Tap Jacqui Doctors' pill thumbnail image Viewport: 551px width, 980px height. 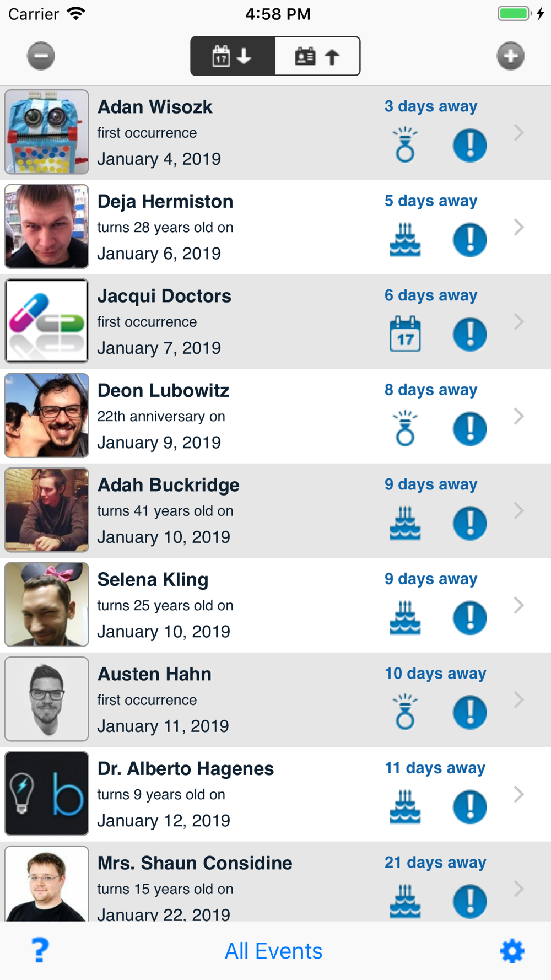click(47, 321)
